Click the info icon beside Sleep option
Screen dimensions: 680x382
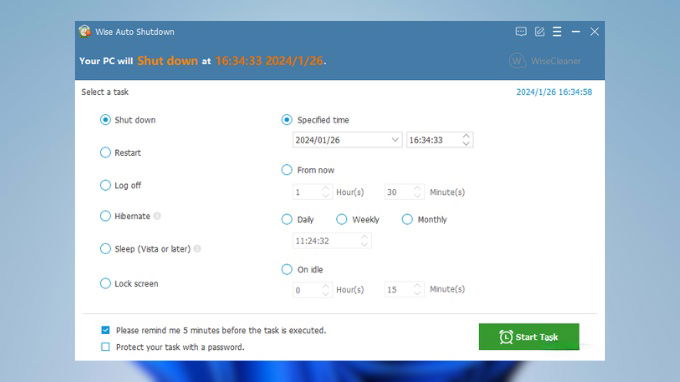[197, 248]
